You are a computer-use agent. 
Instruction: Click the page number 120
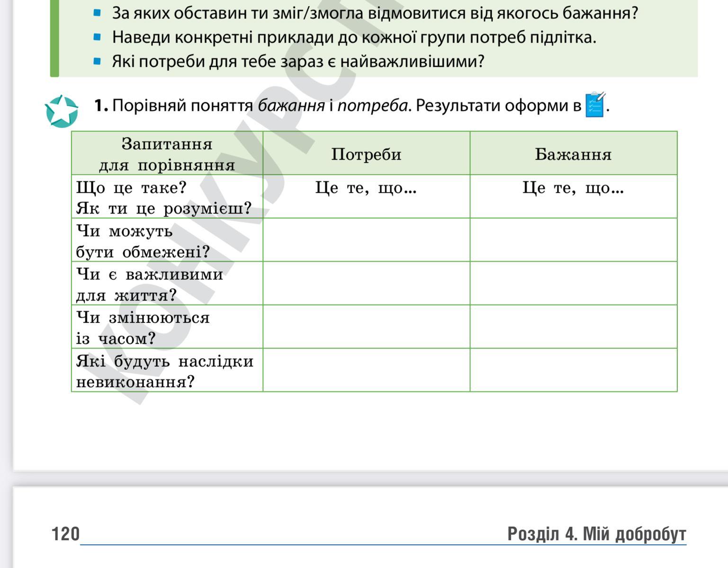click(x=65, y=534)
